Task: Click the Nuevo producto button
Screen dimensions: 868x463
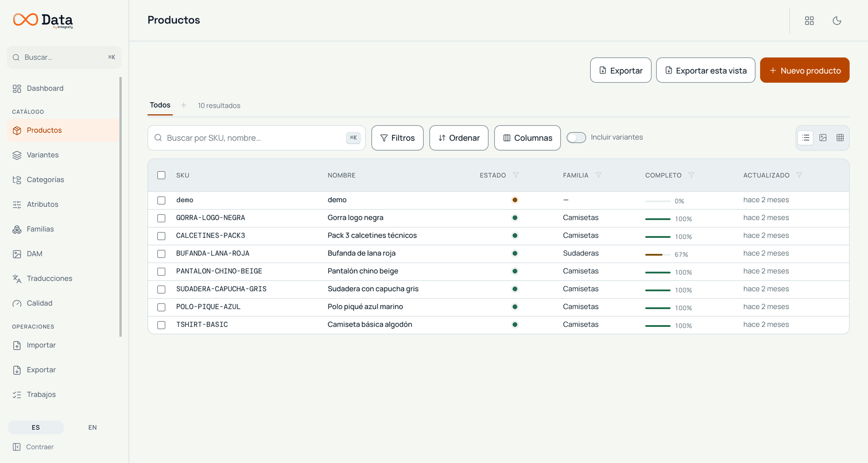Action: tap(805, 70)
